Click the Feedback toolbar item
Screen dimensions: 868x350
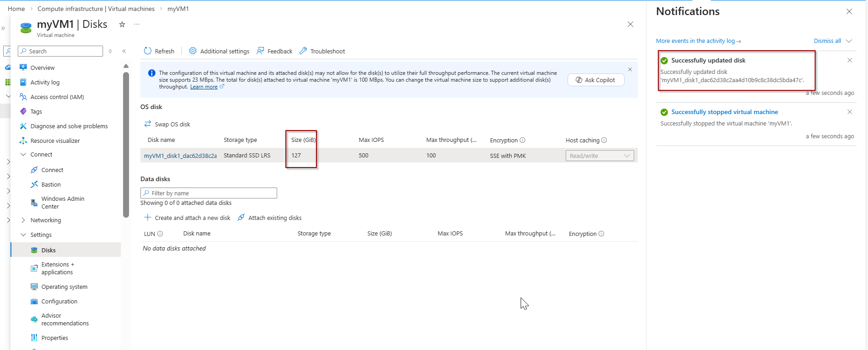[x=274, y=51]
